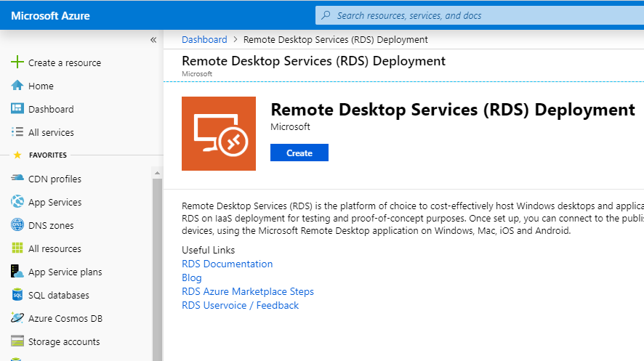The height and width of the screenshot is (361, 644).
Task: Click scroll up arrow in favorites list
Action: [x=157, y=173]
